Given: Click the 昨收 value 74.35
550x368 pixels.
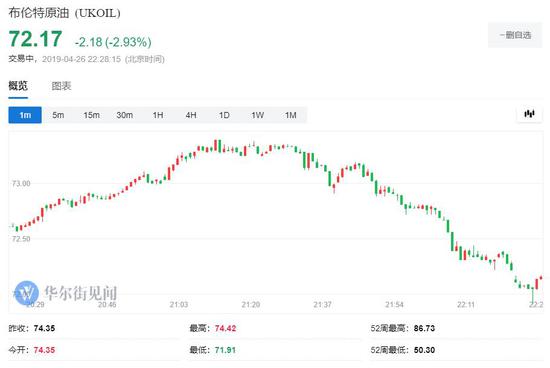Looking at the screenshot, I should tap(44, 328).
